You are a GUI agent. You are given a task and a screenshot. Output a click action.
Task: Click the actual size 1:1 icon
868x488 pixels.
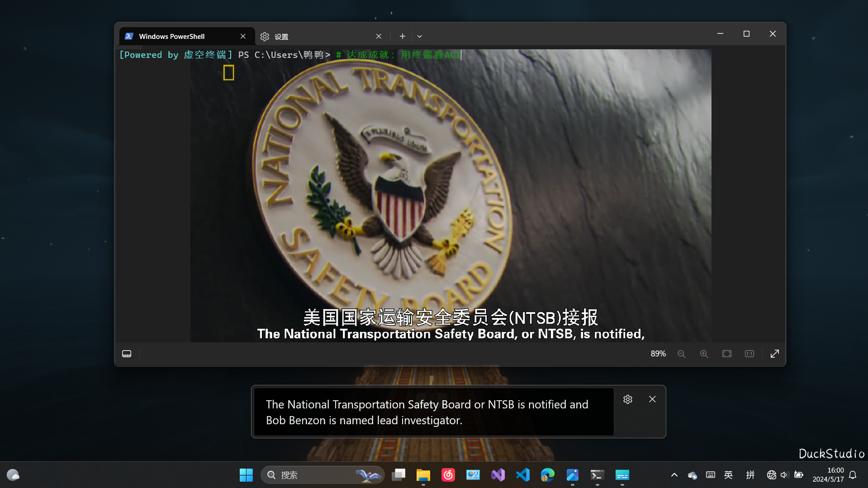click(749, 354)
